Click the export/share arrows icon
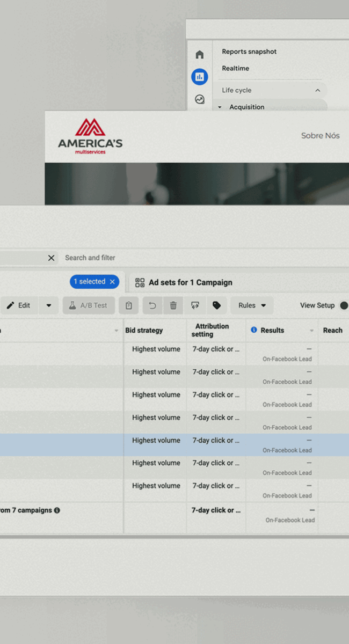Viewport: 349px width, 644px height. point(195,305)
